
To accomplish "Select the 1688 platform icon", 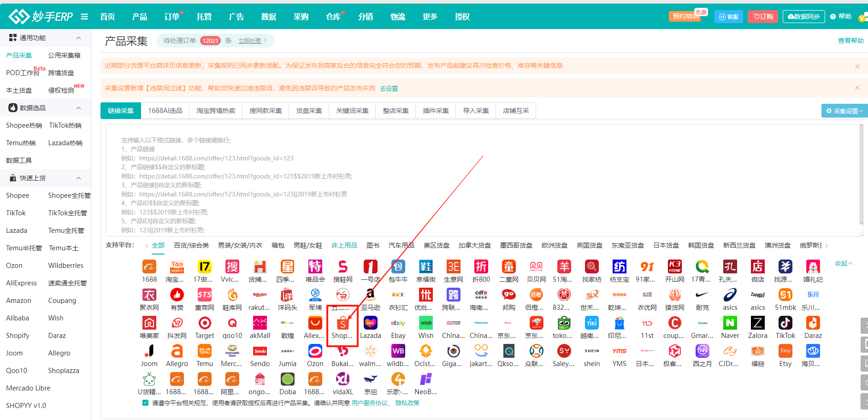I will (x=149, y=267).
